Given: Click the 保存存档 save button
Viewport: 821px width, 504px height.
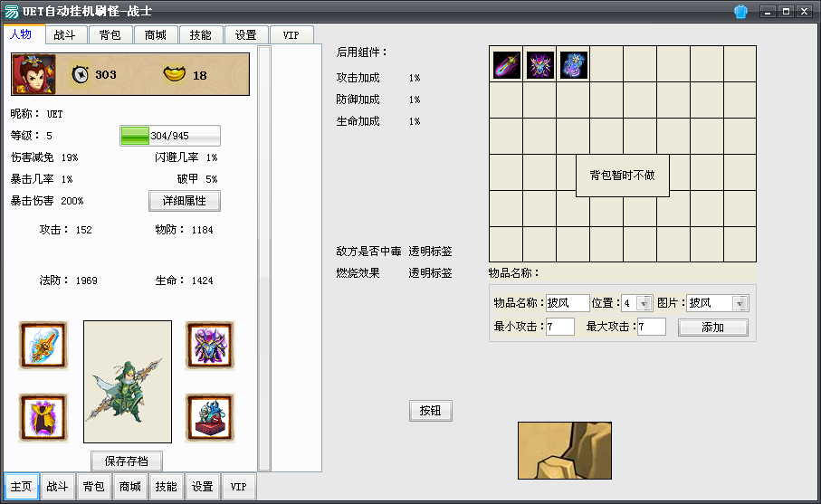Looking at the screenshot, I should coord(126,461).
